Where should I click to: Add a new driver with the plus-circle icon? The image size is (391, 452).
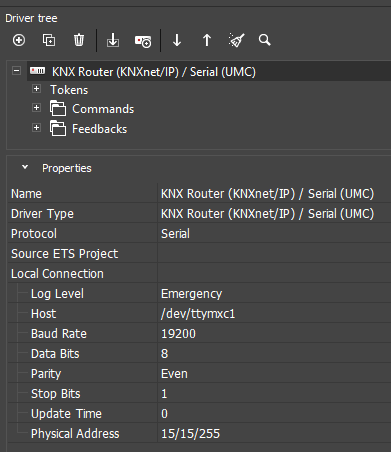(19, 40)
